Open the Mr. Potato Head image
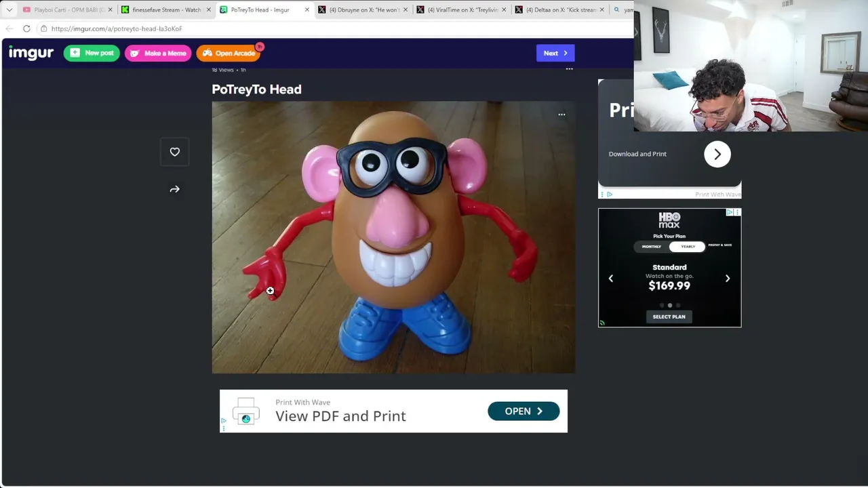The image size is (868, 488). [x=393, y=237]
